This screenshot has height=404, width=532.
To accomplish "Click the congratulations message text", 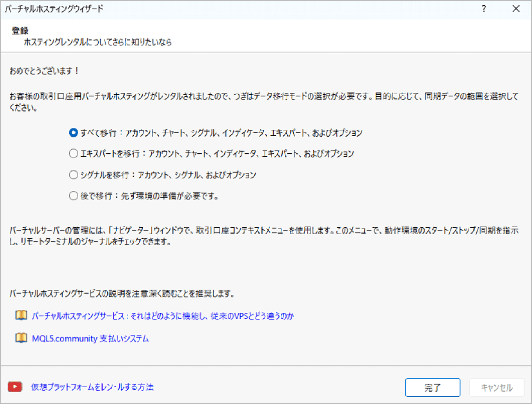I will click(x=43, y=70).
